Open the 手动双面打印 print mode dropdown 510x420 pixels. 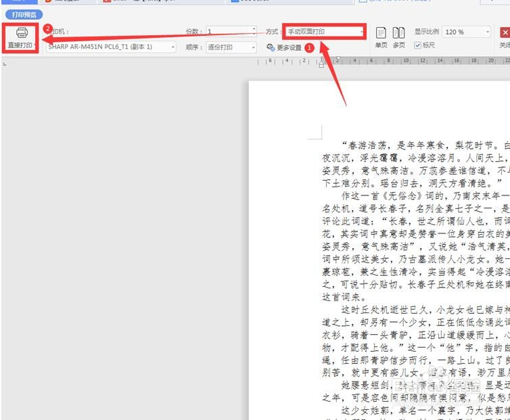pos(324,32)
